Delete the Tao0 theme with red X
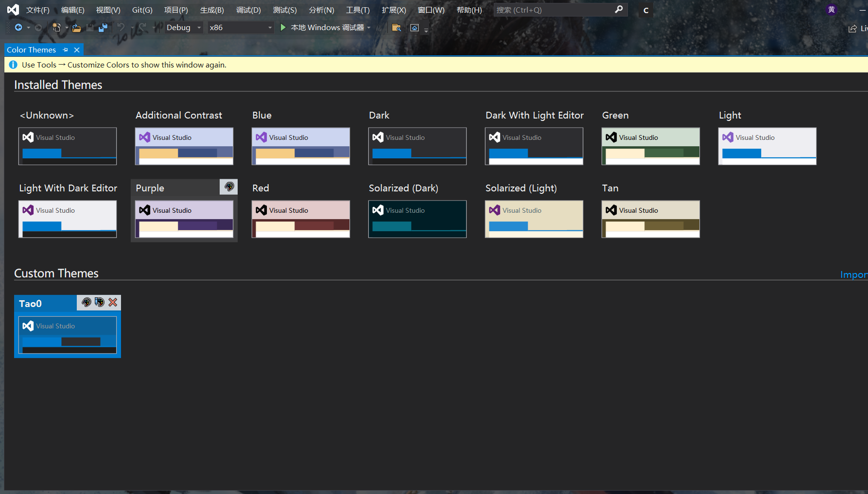The image size is (868, 494). point(113,302)
